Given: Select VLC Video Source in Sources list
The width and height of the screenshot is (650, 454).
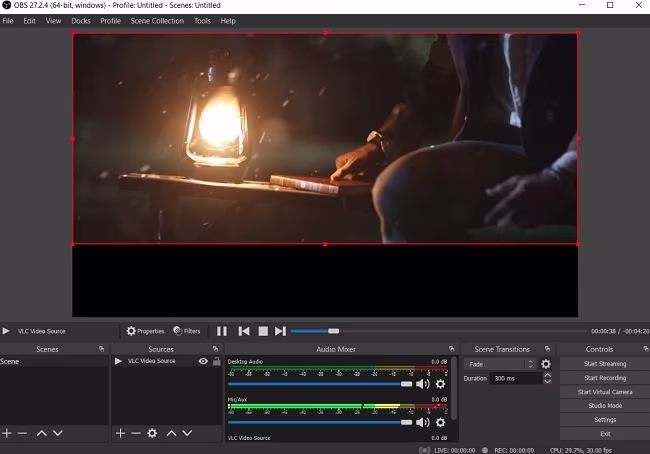Looking at the screenshot, I should coord(151,361).
